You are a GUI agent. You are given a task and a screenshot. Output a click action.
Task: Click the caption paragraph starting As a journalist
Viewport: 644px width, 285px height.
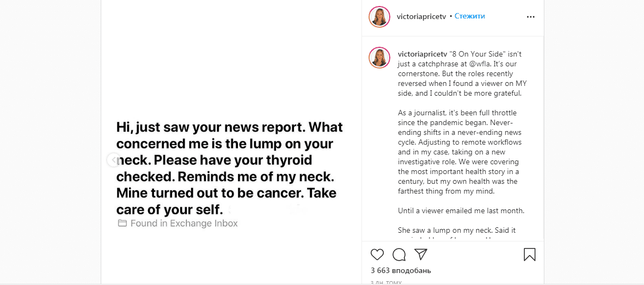(459, 152)
